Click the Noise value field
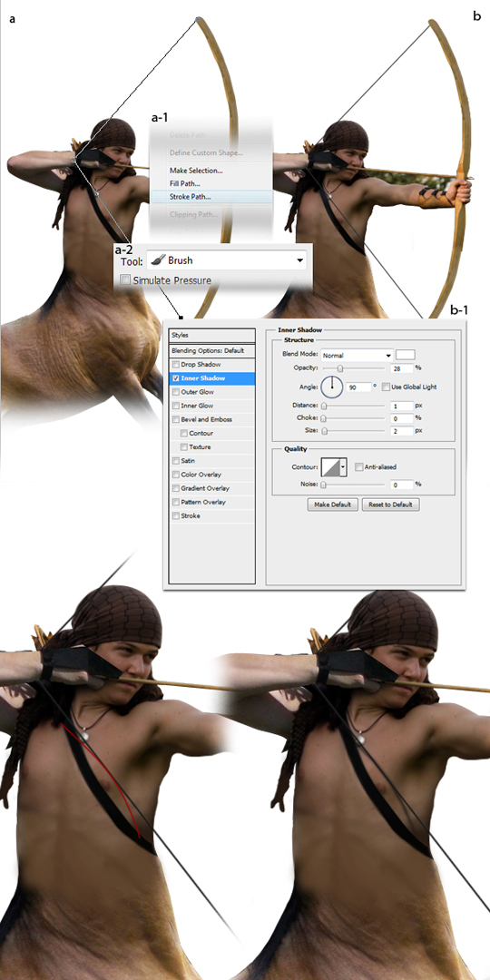This screenshot has width=490, height=980. [401, 485]
